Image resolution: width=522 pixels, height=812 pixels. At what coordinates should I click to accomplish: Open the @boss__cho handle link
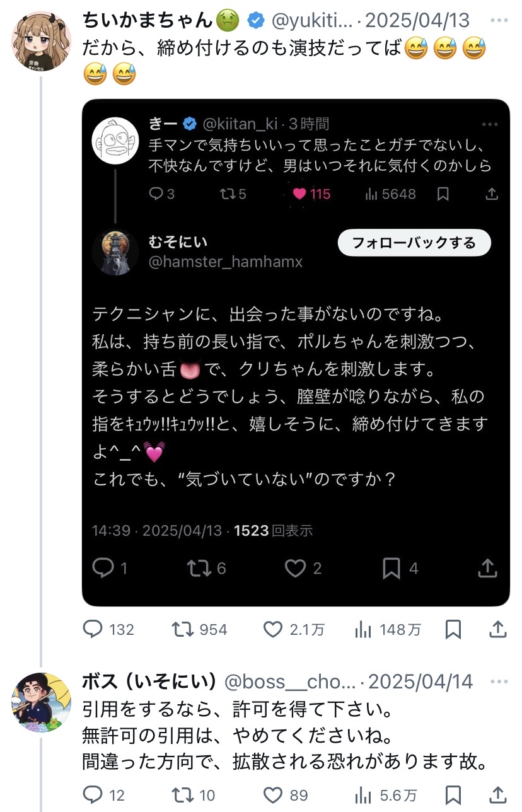tap(291, 682)
